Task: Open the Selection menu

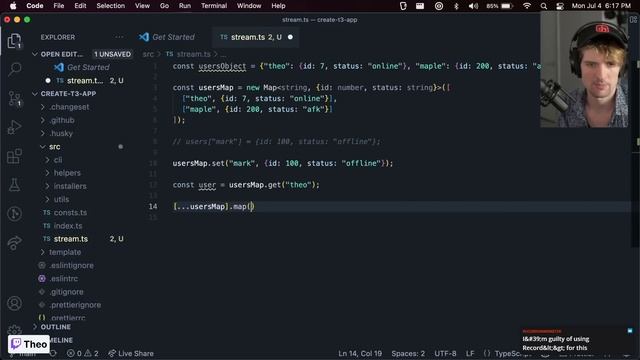Action: pyautogui.click(x=111, y=6)
